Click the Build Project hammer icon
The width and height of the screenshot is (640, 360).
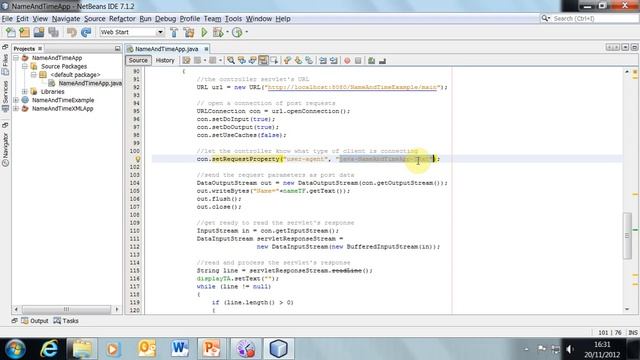click(174, 32)
